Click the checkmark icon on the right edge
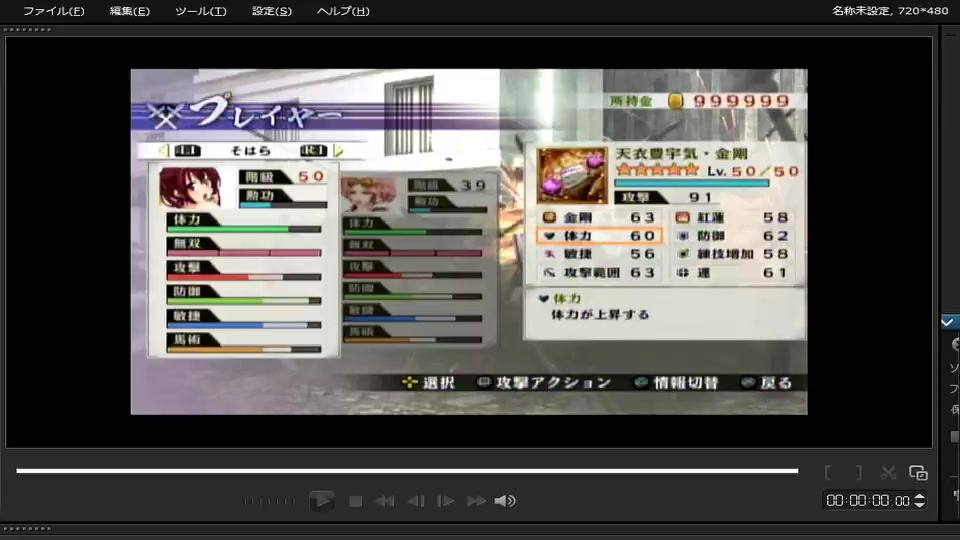 948,322
